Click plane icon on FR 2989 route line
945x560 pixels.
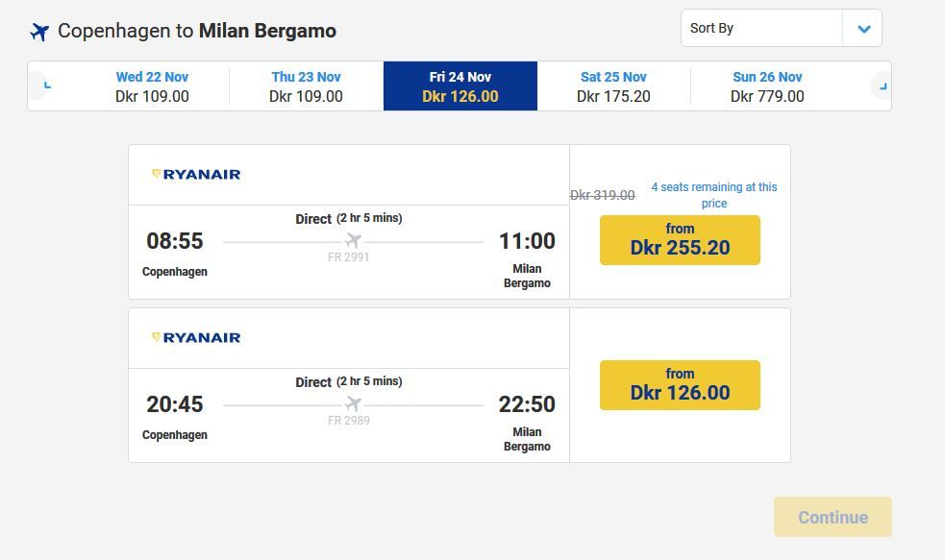(x=353, y=403)
